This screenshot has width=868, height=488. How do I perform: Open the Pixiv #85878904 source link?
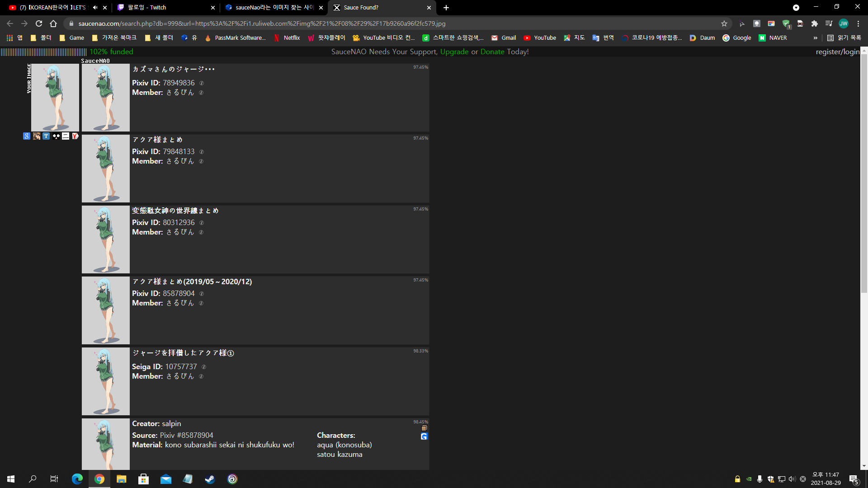[x=186, y=436]
